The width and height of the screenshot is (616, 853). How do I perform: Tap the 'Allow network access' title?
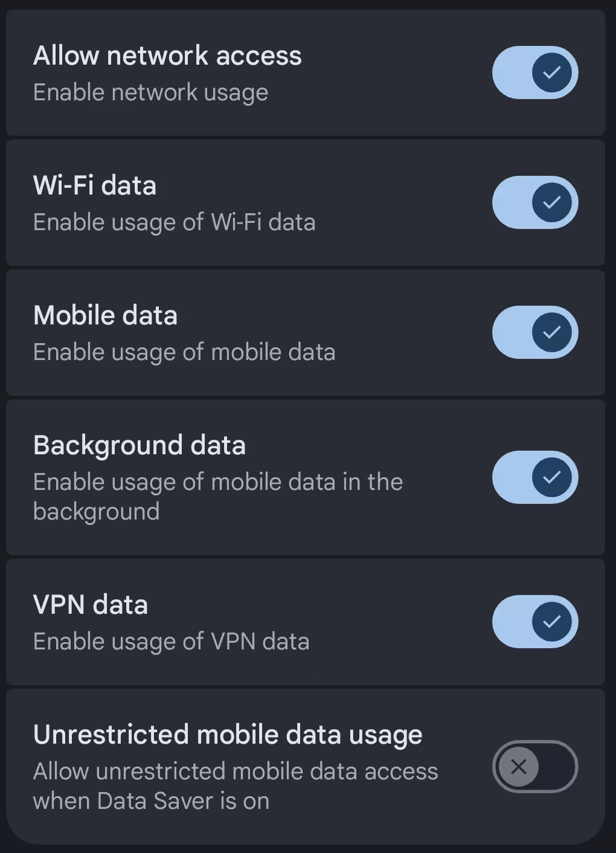click(x=167, y=56)
